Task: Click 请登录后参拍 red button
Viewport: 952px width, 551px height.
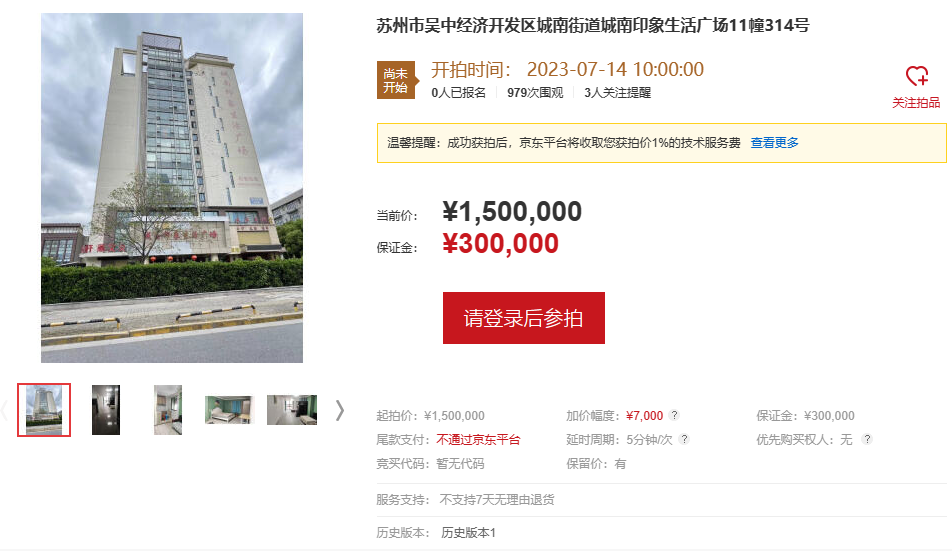Action: tap(523, 318)
